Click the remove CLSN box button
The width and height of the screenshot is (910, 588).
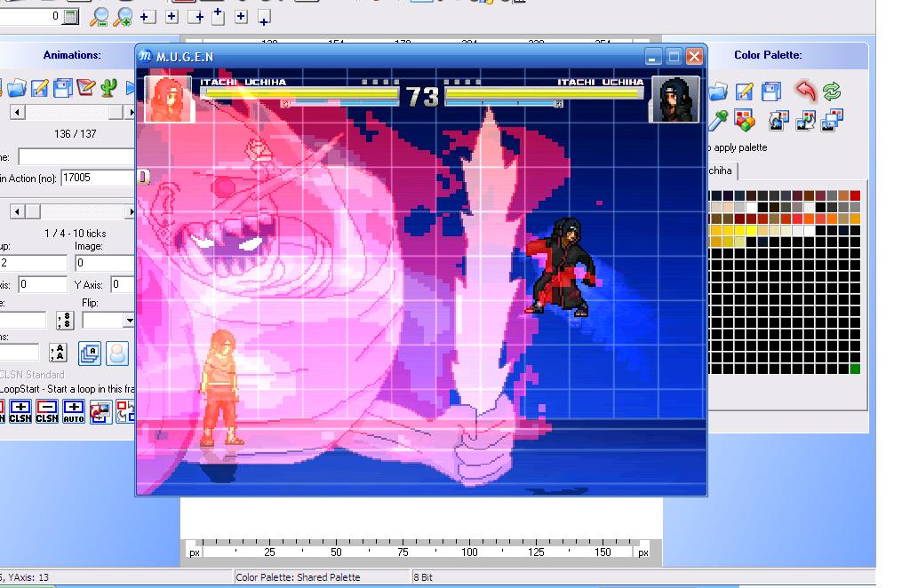click(47, 411)
